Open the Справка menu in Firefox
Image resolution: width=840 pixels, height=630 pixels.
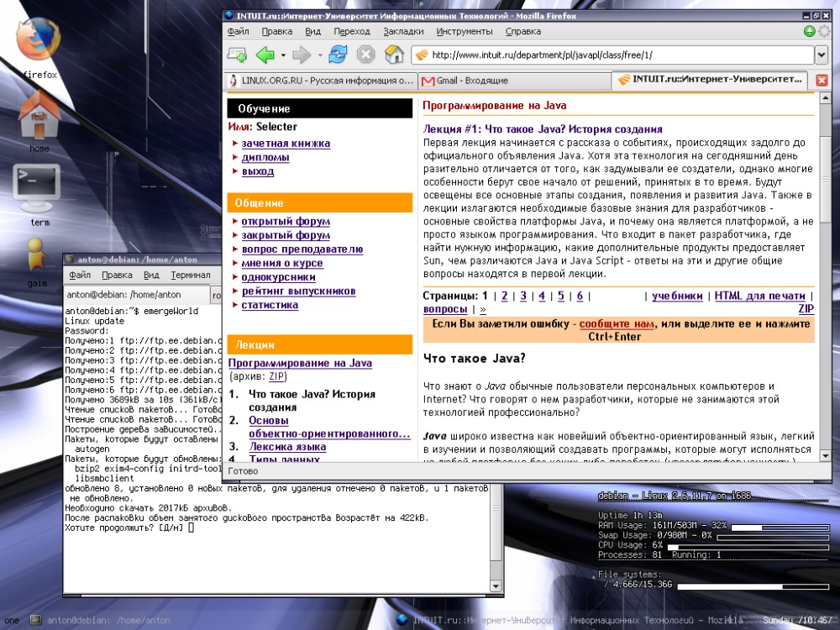pyautogui.click(x=522, y=31)
